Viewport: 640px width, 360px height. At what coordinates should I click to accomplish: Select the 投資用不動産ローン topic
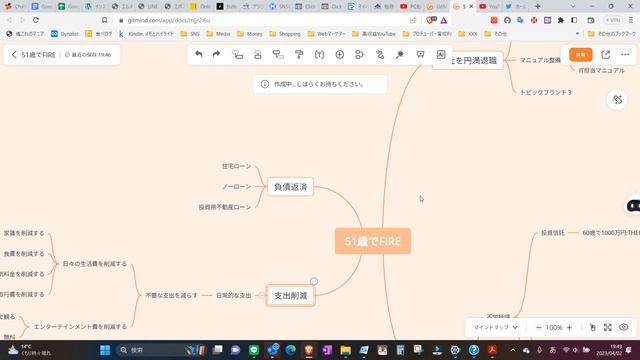click(224, 207)
